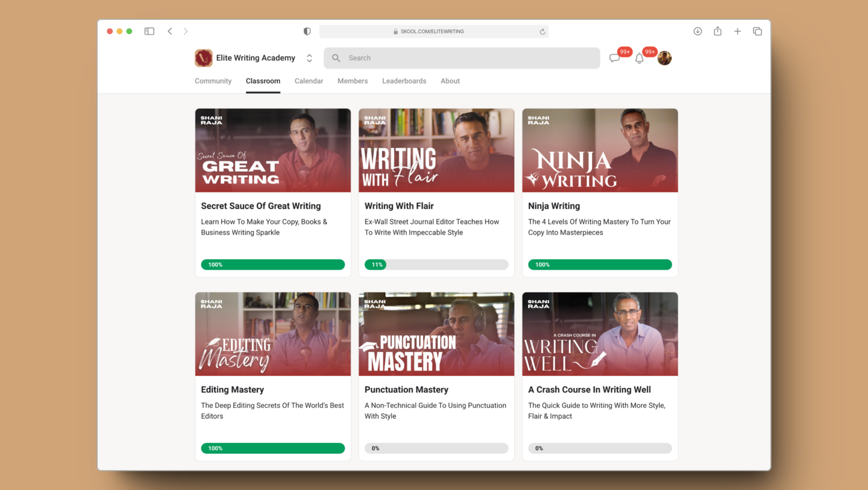868x490 pixels.
Task: Click the Elite Writing Academy group logo
Action: [203, 58]
